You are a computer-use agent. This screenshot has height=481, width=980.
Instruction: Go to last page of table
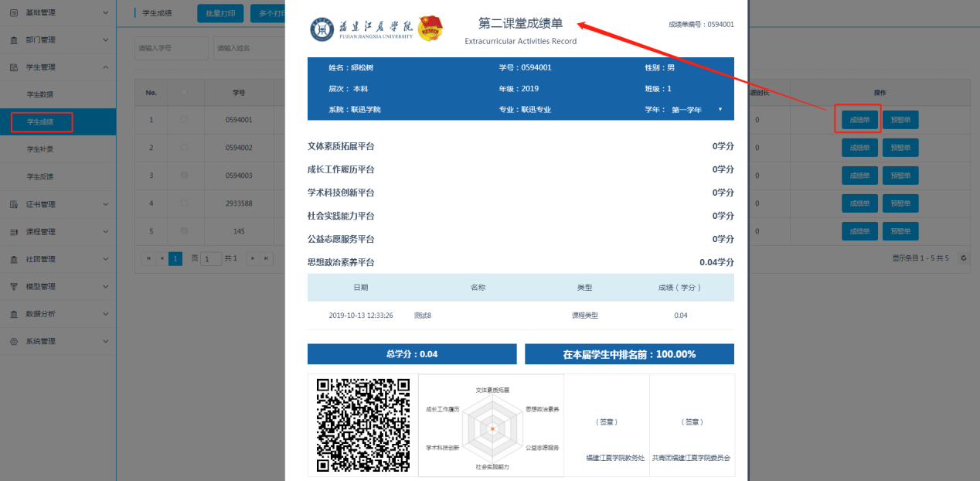[x=266, y=258]
